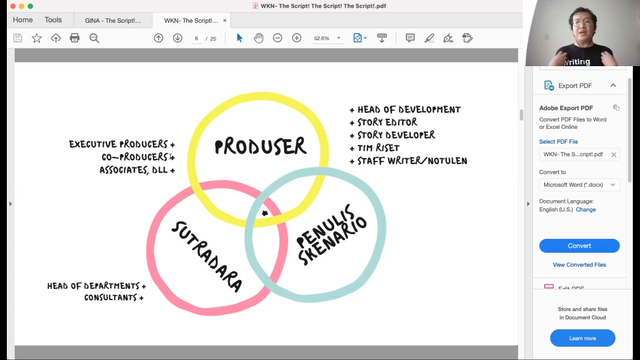Print the document with printer icon
Image resolution: width=640 pixels, height=360 pixels.
coord(74,38)
